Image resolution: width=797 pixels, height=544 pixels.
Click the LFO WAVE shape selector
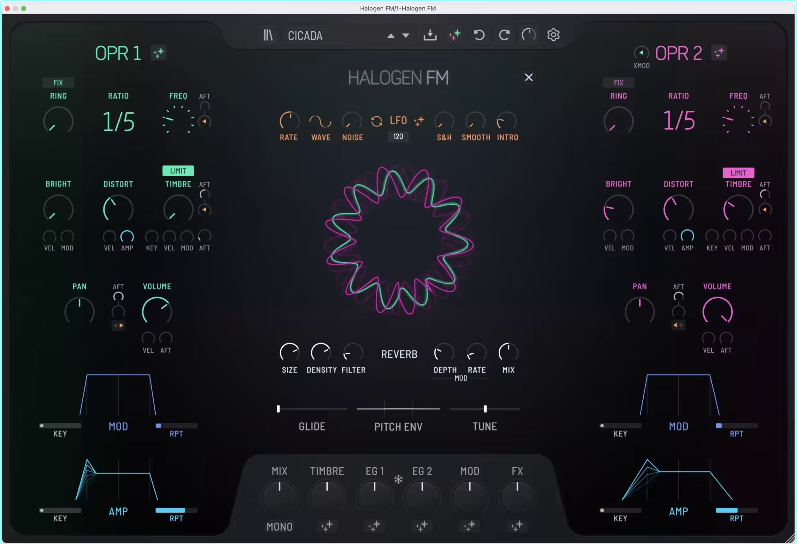tap(321, 121)
